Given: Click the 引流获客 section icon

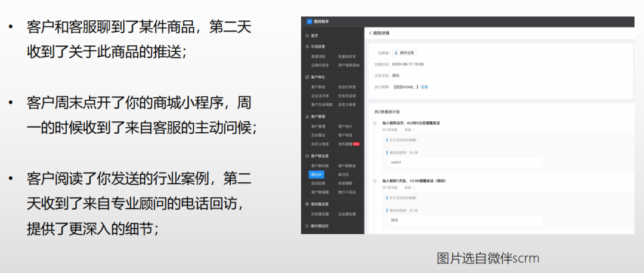Looking at the screenshot, I should (307, 46).
